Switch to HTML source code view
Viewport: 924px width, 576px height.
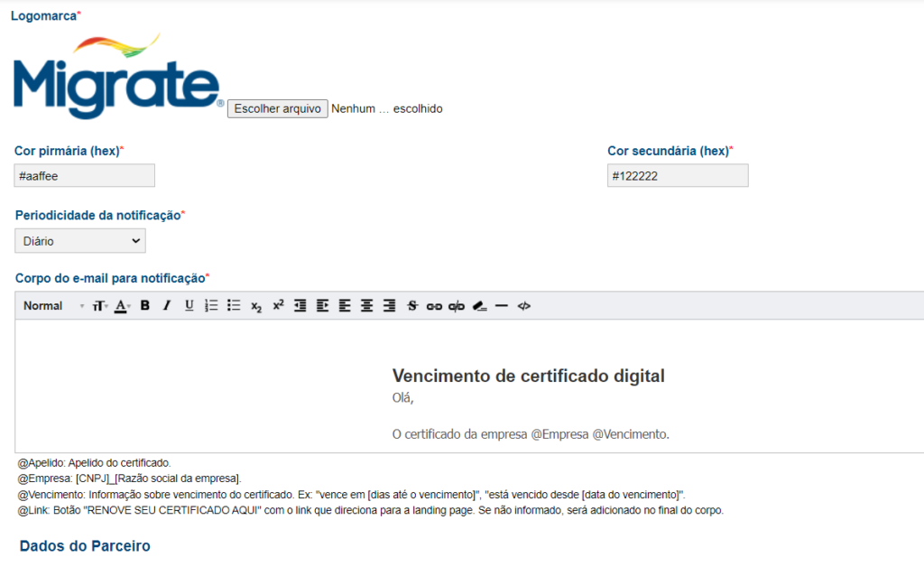point(524,306)
